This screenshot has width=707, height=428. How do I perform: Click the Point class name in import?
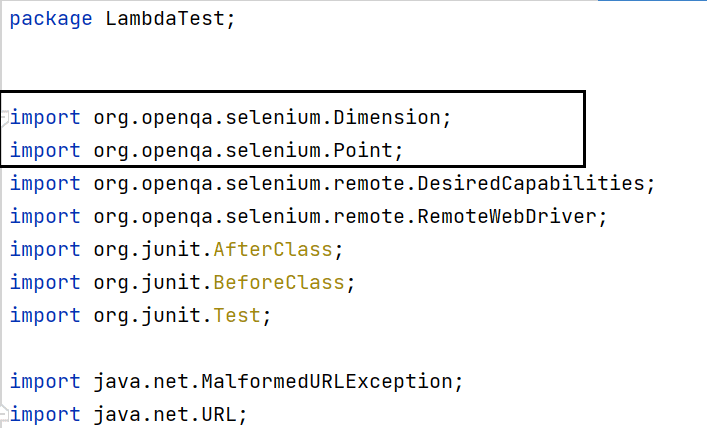(365, 151)
